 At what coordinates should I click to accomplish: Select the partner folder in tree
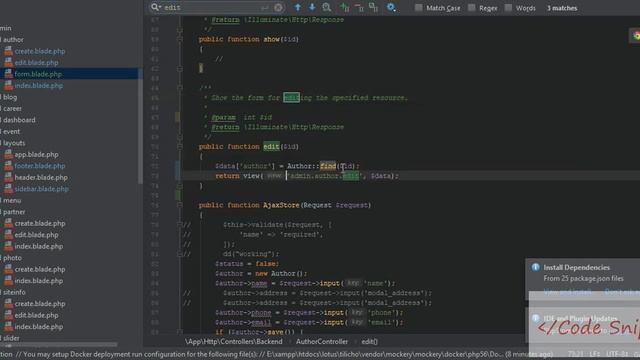[x=14, y=212]
